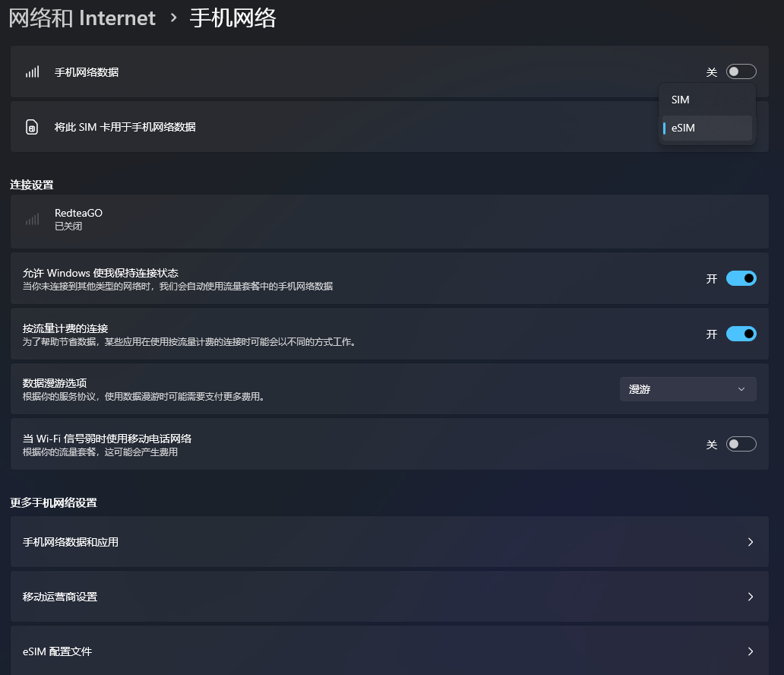The height and width of the screenshot is (675, 784).
Task: Enable the 手机网络数据 toggle
Action: (741, 71)
